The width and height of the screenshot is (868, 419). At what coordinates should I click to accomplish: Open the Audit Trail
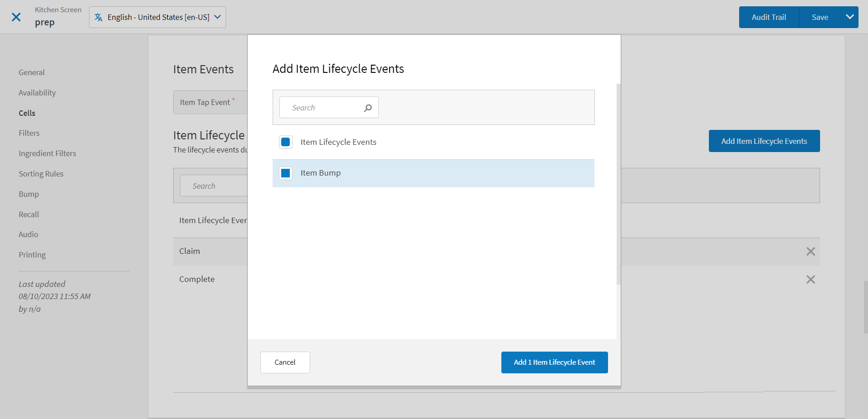point(769,17)
